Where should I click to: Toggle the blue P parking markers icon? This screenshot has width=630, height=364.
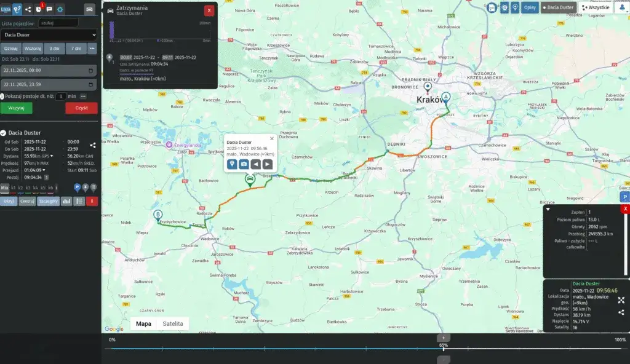pos(77,187)
